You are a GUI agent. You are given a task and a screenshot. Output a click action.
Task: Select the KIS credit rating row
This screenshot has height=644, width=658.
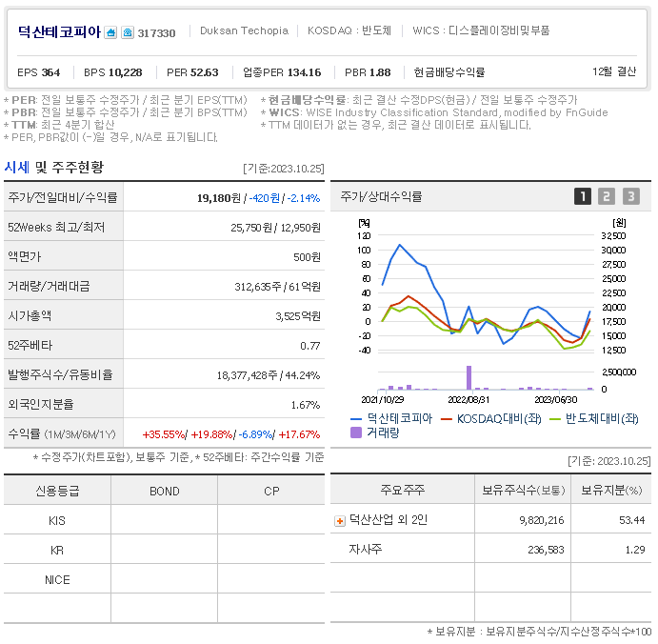point(164,520)
